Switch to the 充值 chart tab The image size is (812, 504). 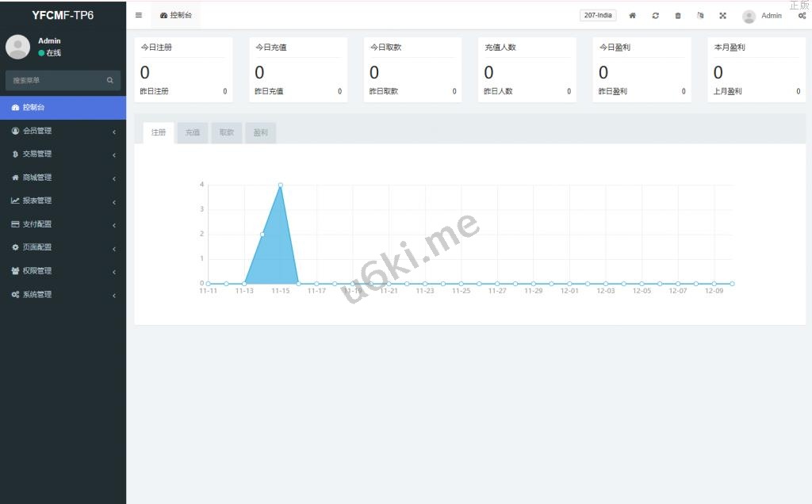pos(193,133)
